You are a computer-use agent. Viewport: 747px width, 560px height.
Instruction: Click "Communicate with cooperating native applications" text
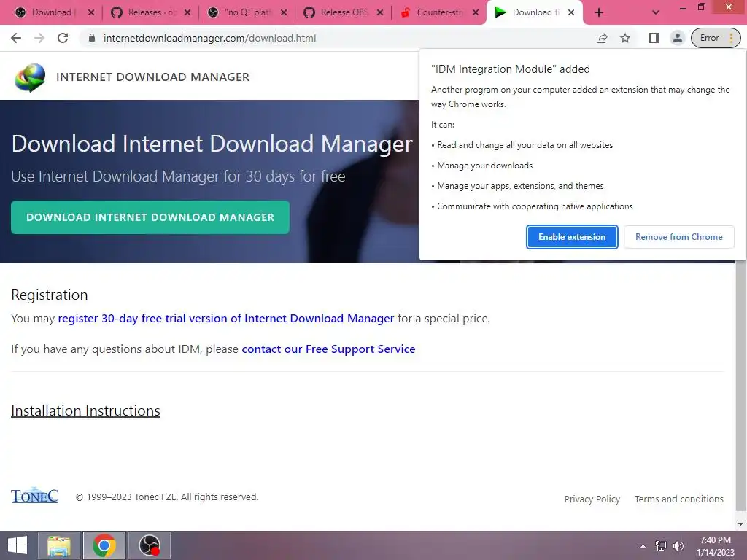[x=535, y=206]
